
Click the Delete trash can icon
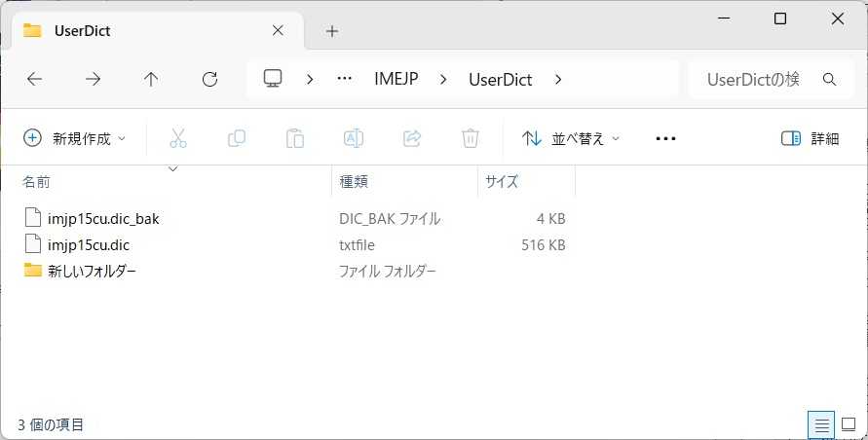[x=471, y=138]
